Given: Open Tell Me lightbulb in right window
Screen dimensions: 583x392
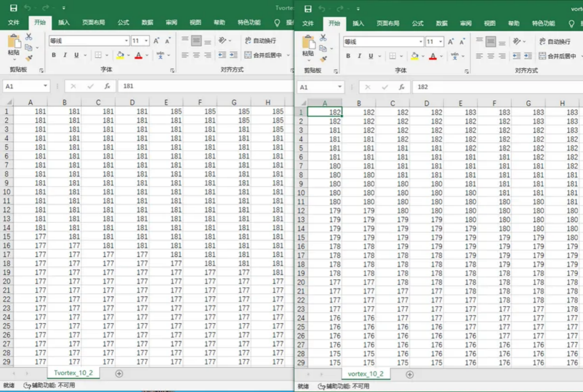Looking at the screenshot, I should [x=571, y=24].
